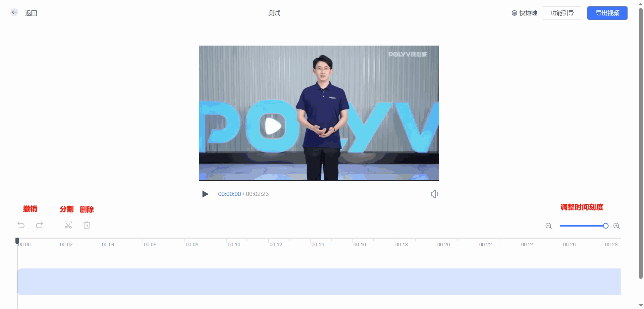Zoom out the timeline scale
The width and height of the screenshot is (644, 309).
click(549, 226)
